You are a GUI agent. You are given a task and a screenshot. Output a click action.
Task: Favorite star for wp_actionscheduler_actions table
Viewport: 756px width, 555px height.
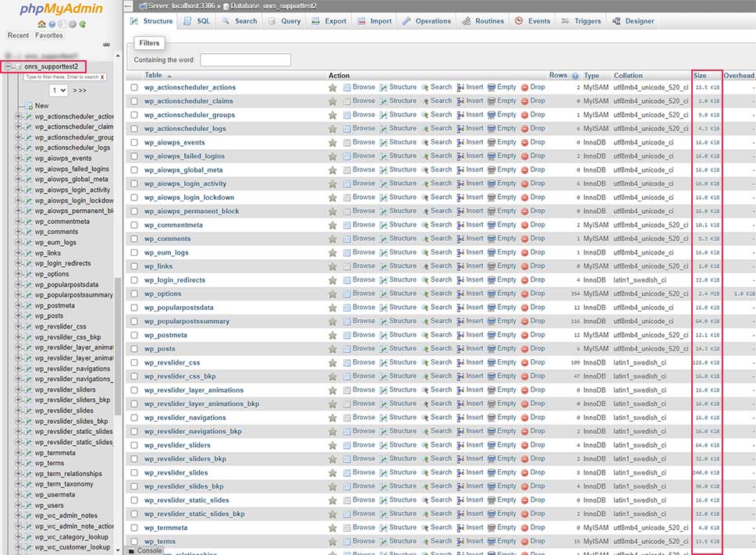332,87
